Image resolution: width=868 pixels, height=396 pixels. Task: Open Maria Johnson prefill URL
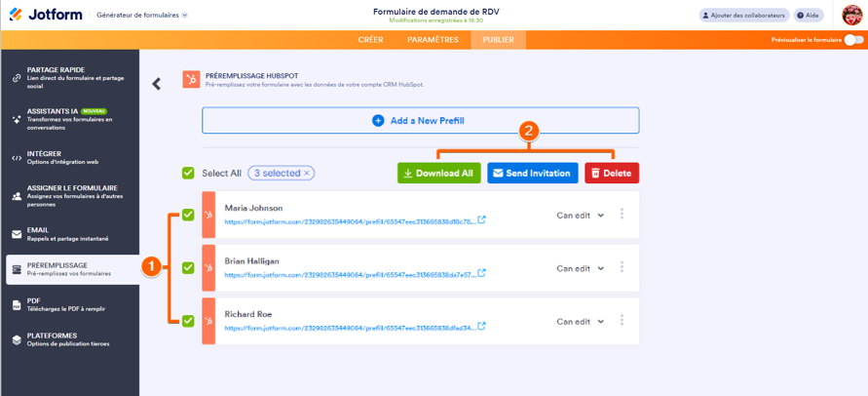coord(350,220)
